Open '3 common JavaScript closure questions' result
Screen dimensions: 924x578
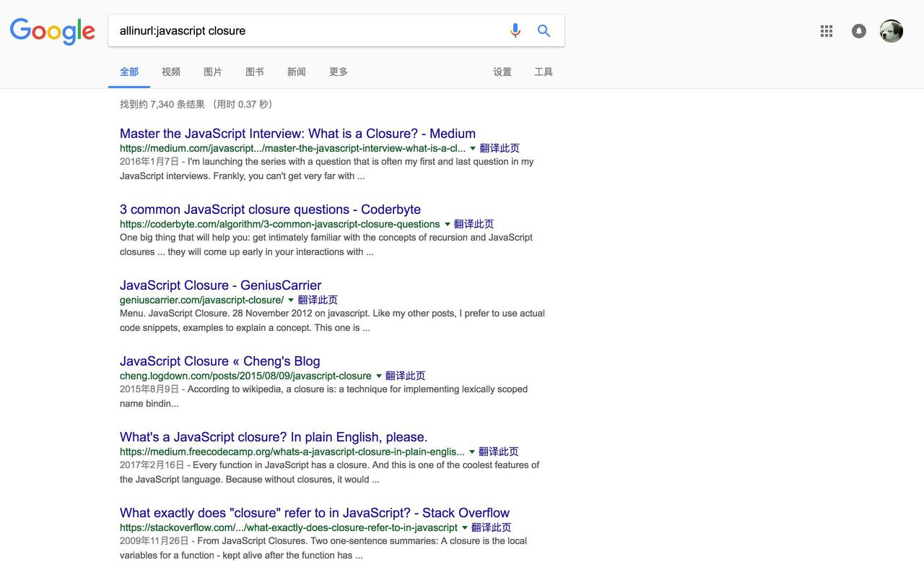click(x=270, y=210)
